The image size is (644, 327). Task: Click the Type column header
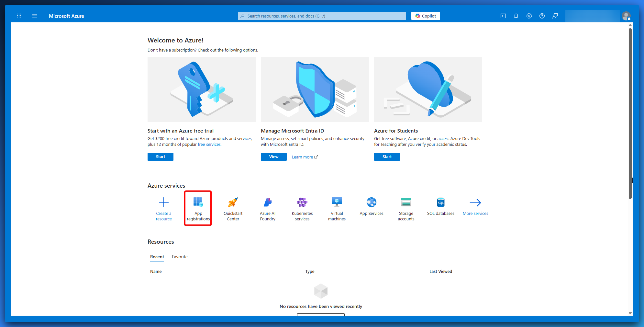[310, 272]
